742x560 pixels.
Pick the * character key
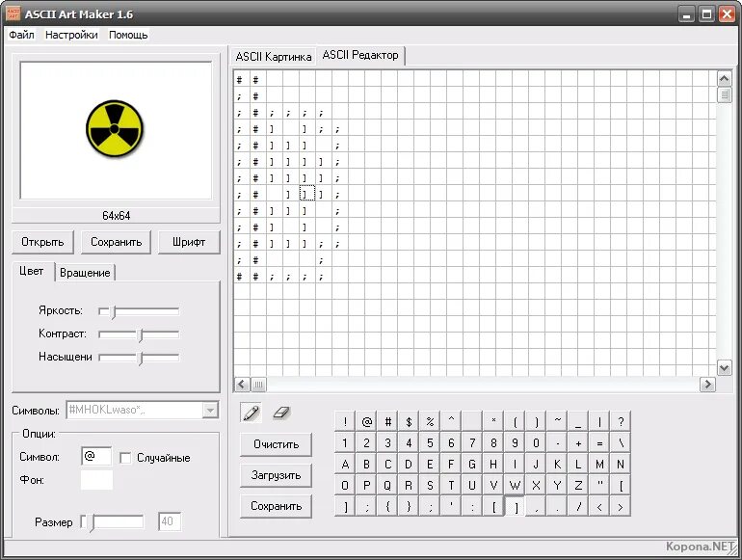(x=493, y=421)
